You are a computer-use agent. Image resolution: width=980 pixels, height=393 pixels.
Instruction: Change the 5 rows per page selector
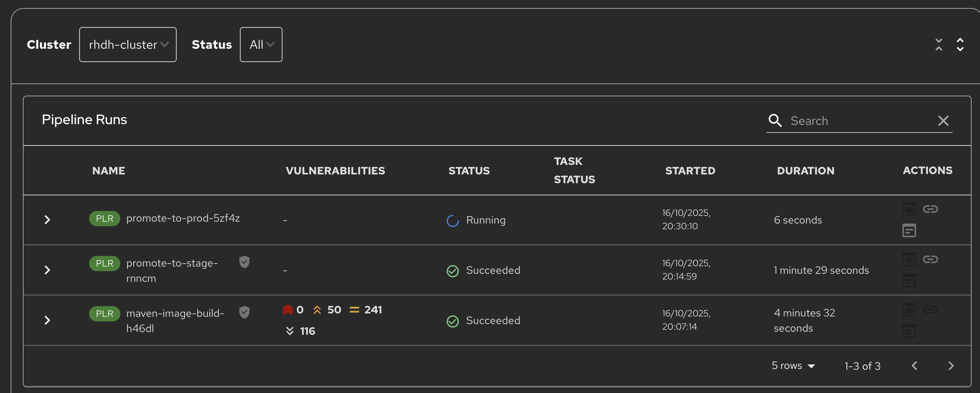(x=793, y=366)
